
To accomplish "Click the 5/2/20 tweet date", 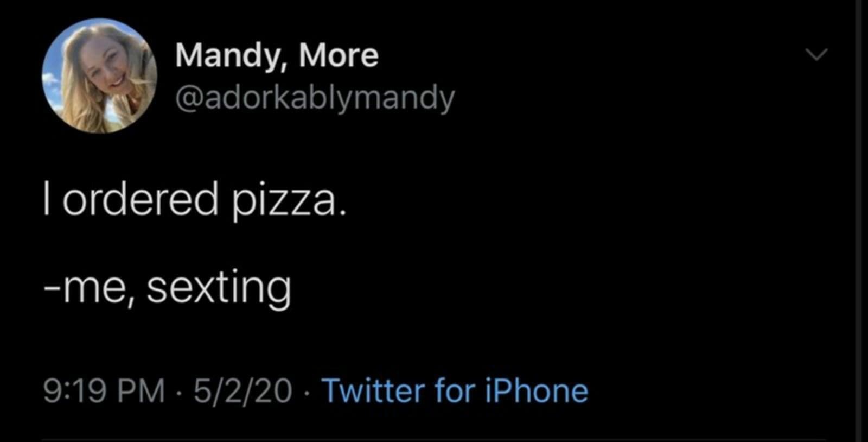I will (242, 391).
